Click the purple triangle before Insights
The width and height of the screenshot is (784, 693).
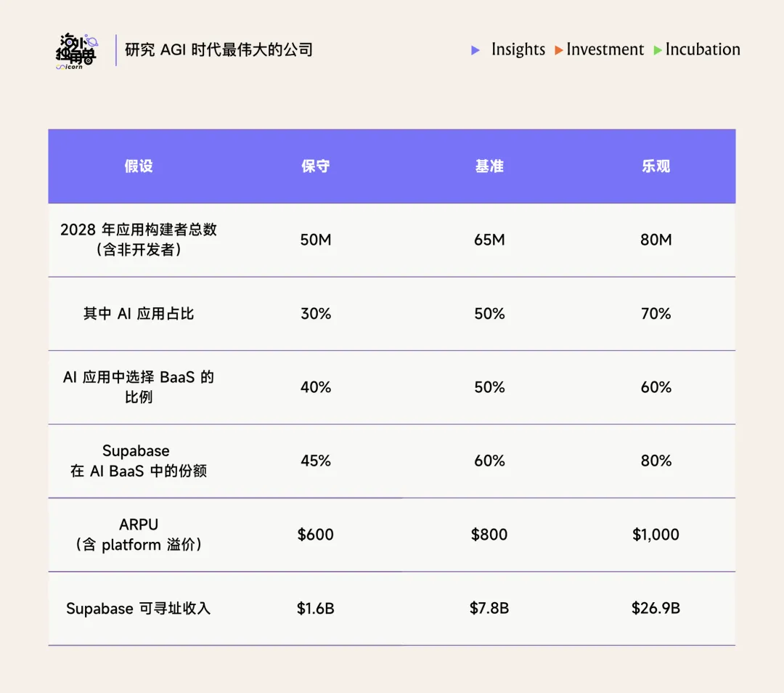475,50
